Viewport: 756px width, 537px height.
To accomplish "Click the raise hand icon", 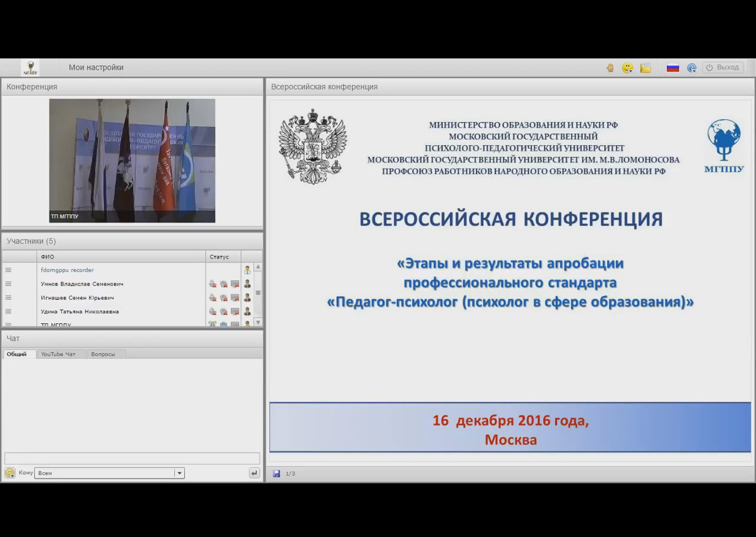I will point(610,68).
